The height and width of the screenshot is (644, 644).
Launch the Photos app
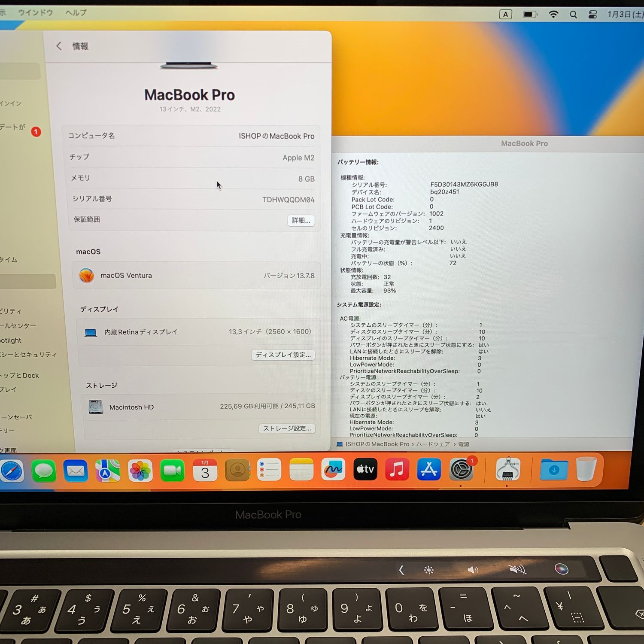pyautogui.click(x=140, y=471)
